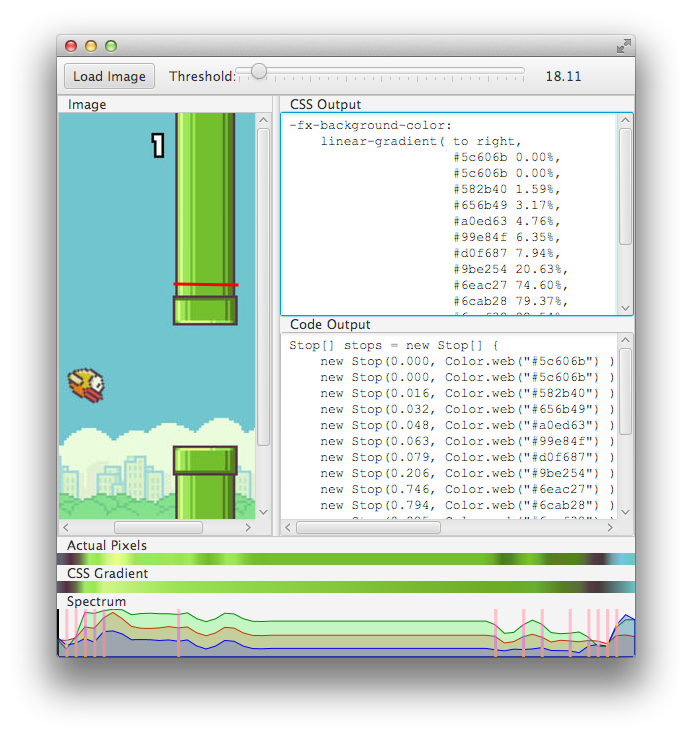692x736 pixels.
Task: Click the '#d0f687 7.94%,' CSS line
Action: click(x=507, y=253)
